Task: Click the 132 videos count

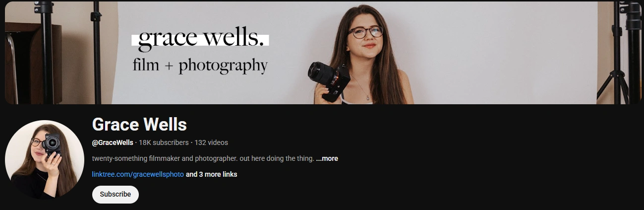Action: [x=211, y=142]
